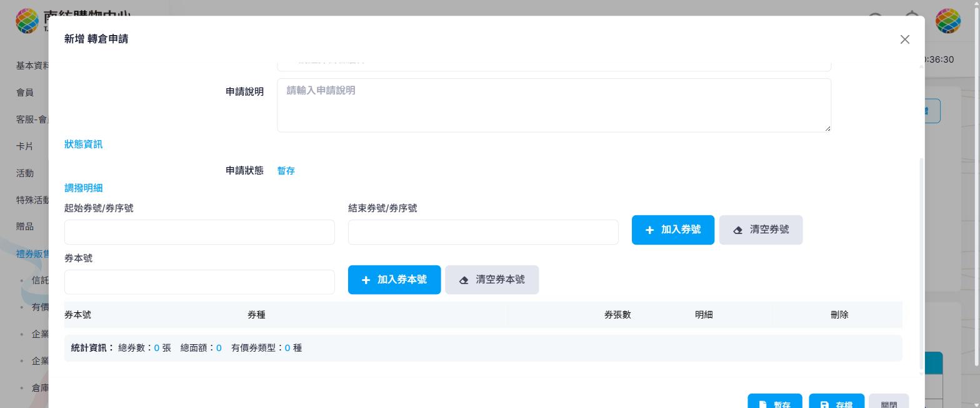The width and height of the screenshot is (980, 408).
Task: Click the 總面額 value in the statistics row
Action: click(219, 348)
